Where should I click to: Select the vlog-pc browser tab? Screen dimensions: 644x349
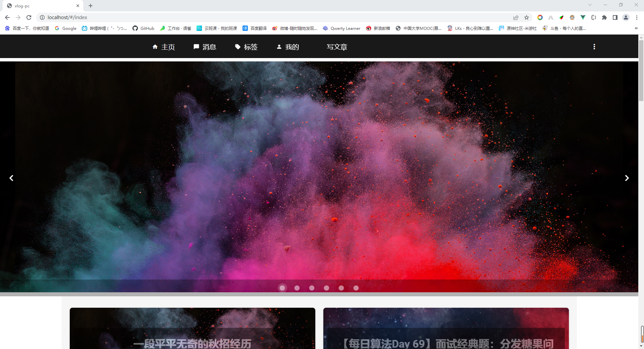coord(43,6)
